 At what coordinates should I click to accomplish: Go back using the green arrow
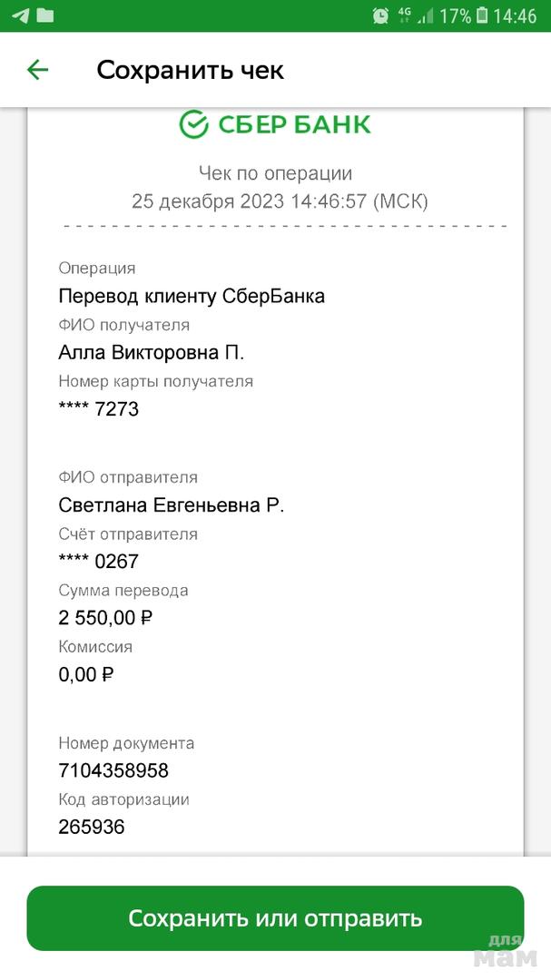click(37, 70)
